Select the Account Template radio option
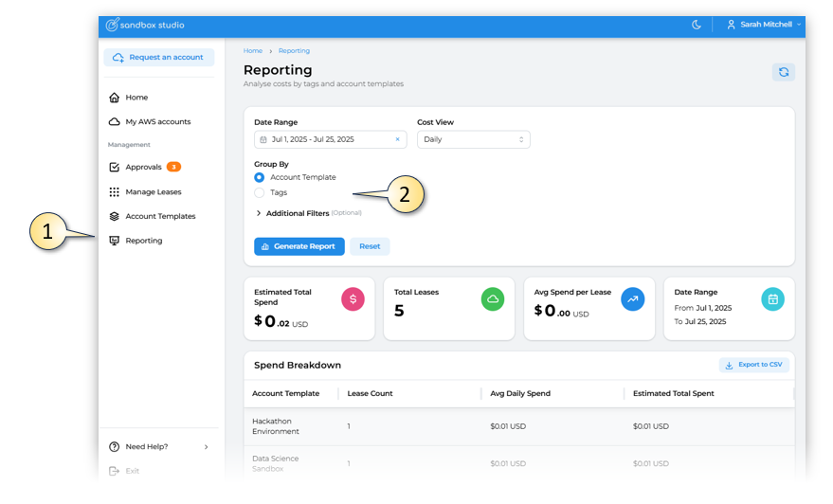 [x=260, y=177]
